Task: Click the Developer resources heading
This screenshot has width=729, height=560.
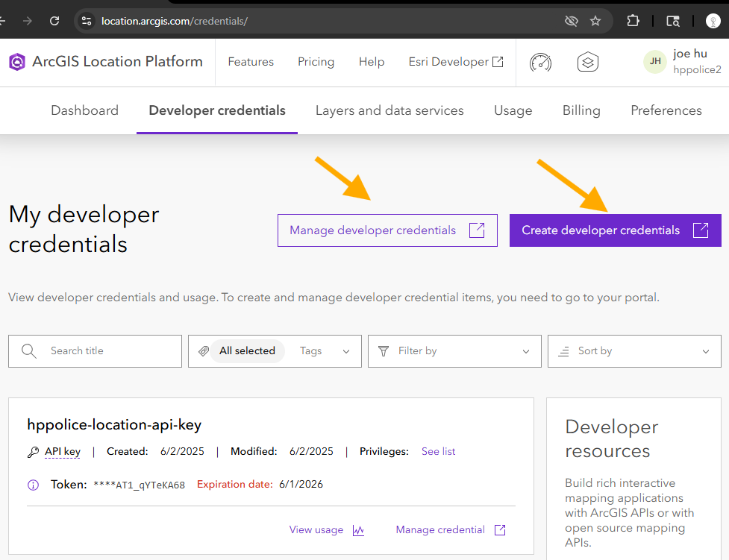Action: tap(612, 438)
